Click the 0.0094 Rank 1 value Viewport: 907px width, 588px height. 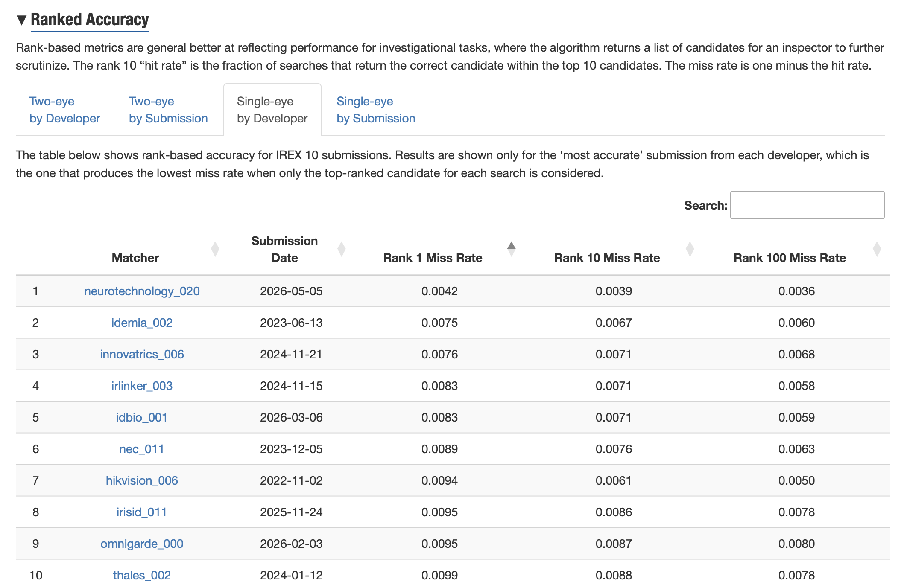439,480
